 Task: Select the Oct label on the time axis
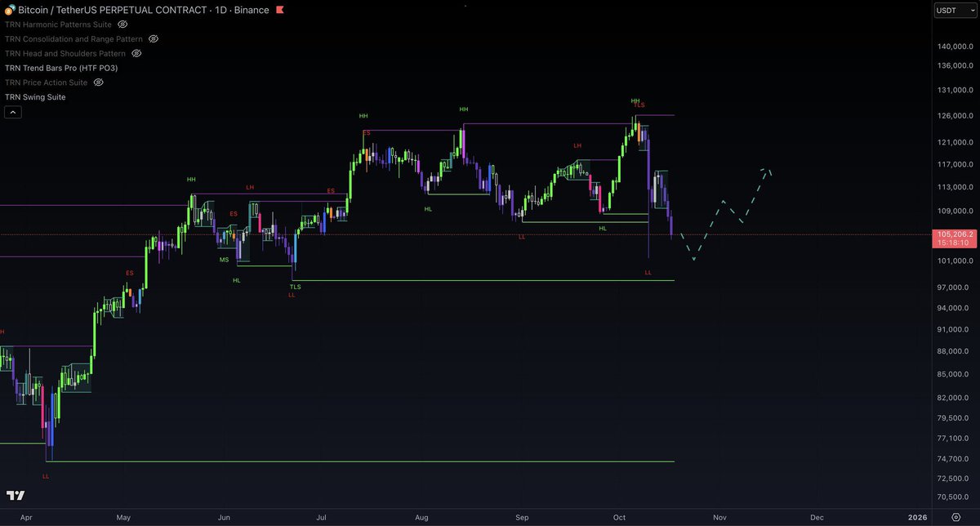pos(619,517)
